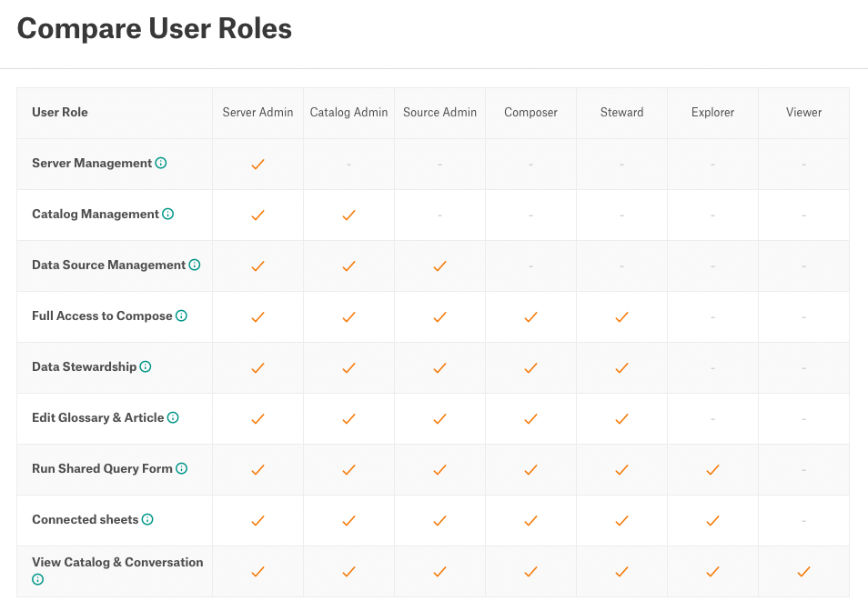Click Source Admin checkmark in Data Source Management row
The width and height of the screenshot is (868, 611).
coord(439,266)
